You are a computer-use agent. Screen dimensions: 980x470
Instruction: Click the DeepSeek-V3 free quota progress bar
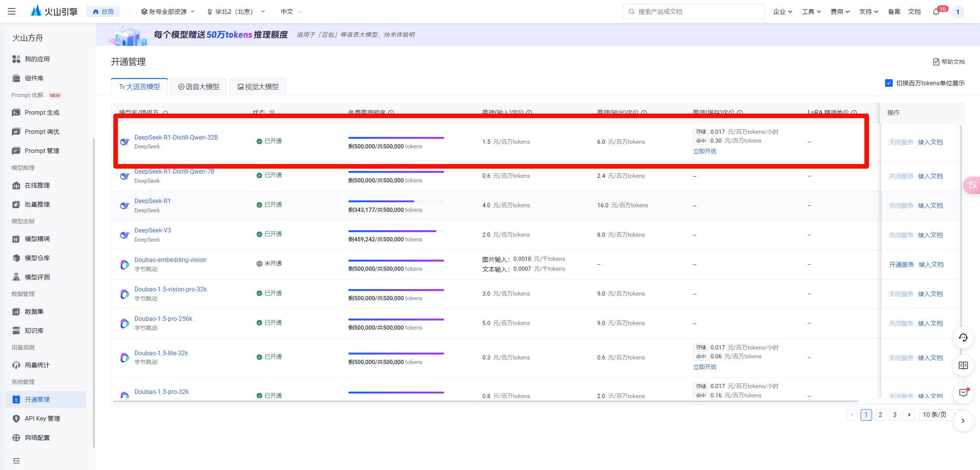pyautogui.click(x=396, y=231)
